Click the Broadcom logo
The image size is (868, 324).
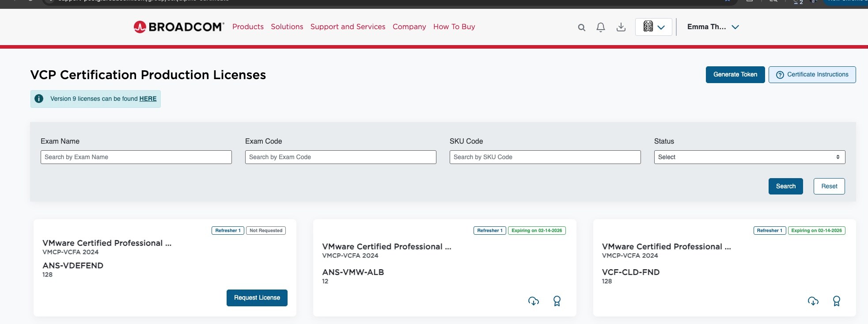[179, 27]
